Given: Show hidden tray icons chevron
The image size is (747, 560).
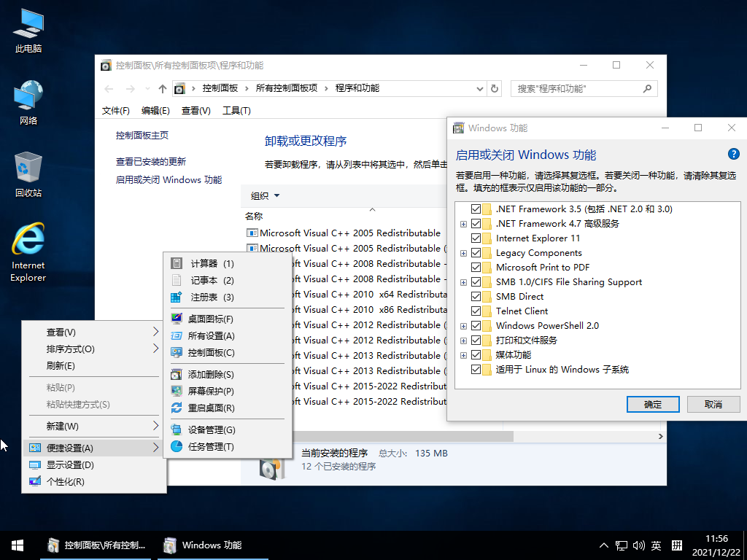Looking at the screenshot, I should (603, 545).
